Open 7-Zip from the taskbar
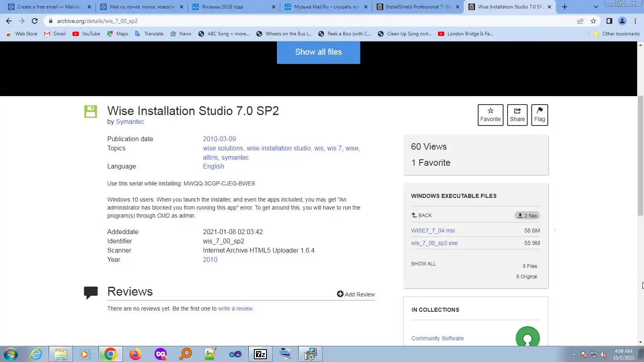This screenshot has width=644, height=362. coord(260,354)
